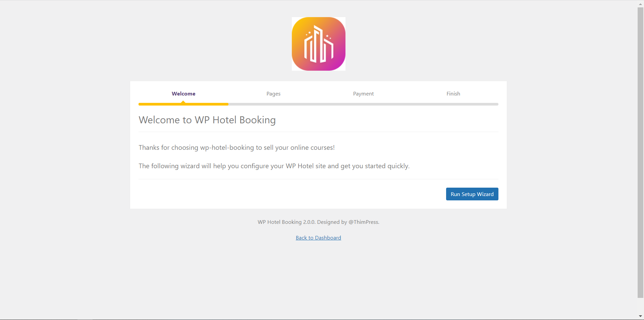644x320 pixels.
Task: Follow the Back to Dashboard link
Action: (x=318, y=238)
